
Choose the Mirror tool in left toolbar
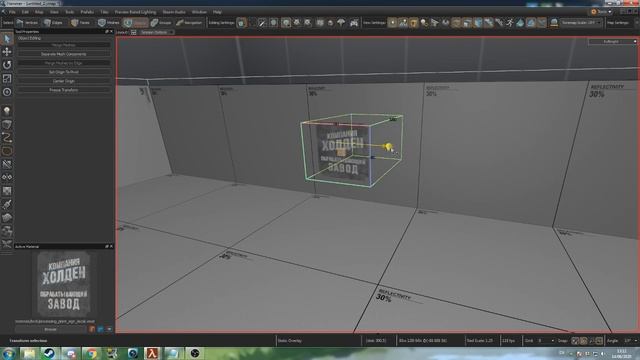[7, 177]
